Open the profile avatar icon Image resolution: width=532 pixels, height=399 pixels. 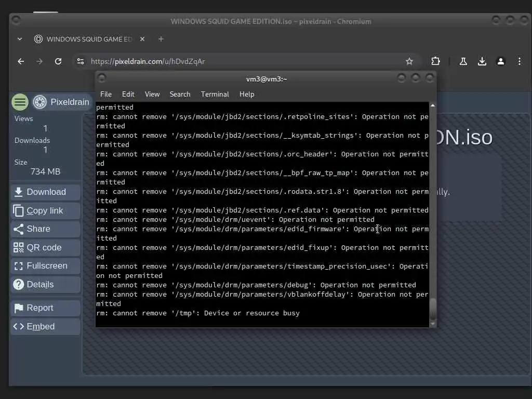(500, 61)
